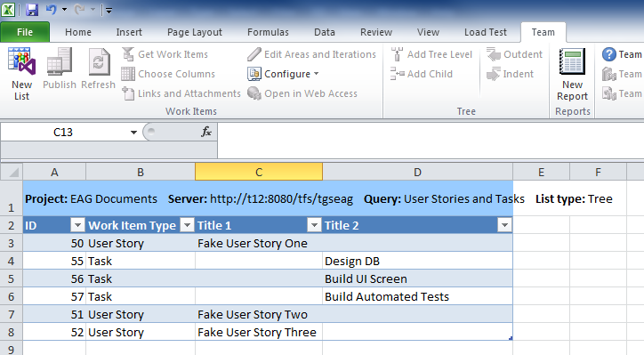This screenshot has width=644, height=355.
Task: Switch to the Data tab
Action: (x=325, y=32)
